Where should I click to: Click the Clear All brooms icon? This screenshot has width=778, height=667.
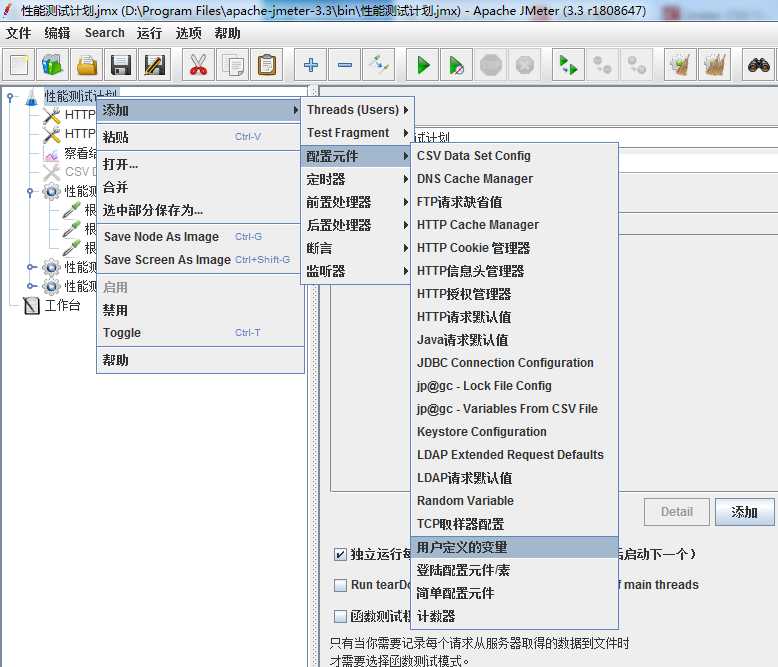pyautogui.click(x=714, y=65)
